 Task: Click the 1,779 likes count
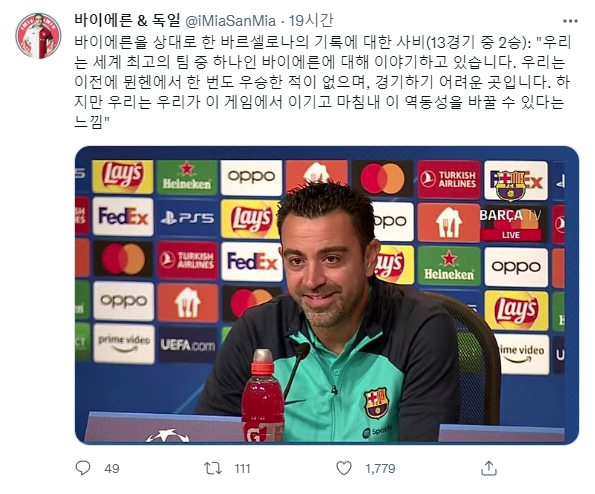click(380, 469)
